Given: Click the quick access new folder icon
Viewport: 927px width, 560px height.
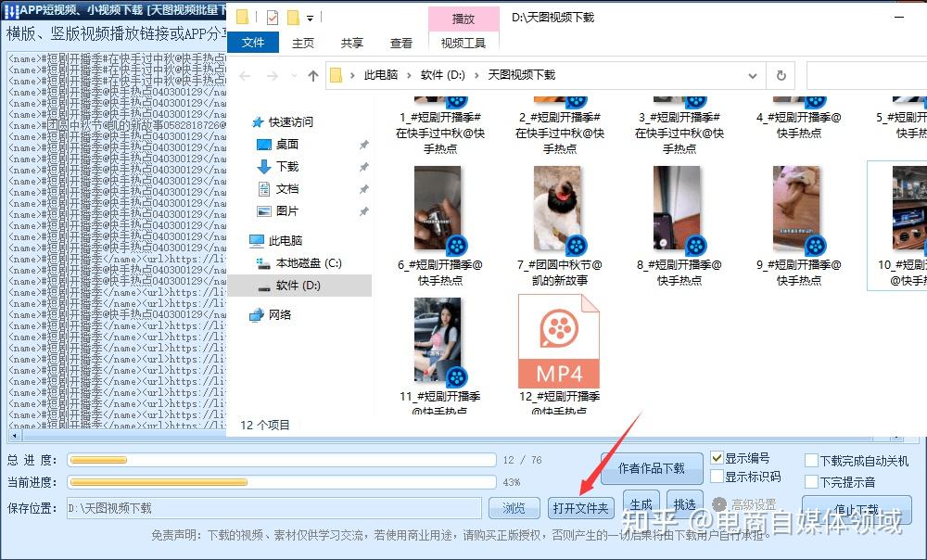Looking at the screenshot, I should (293, 18).
